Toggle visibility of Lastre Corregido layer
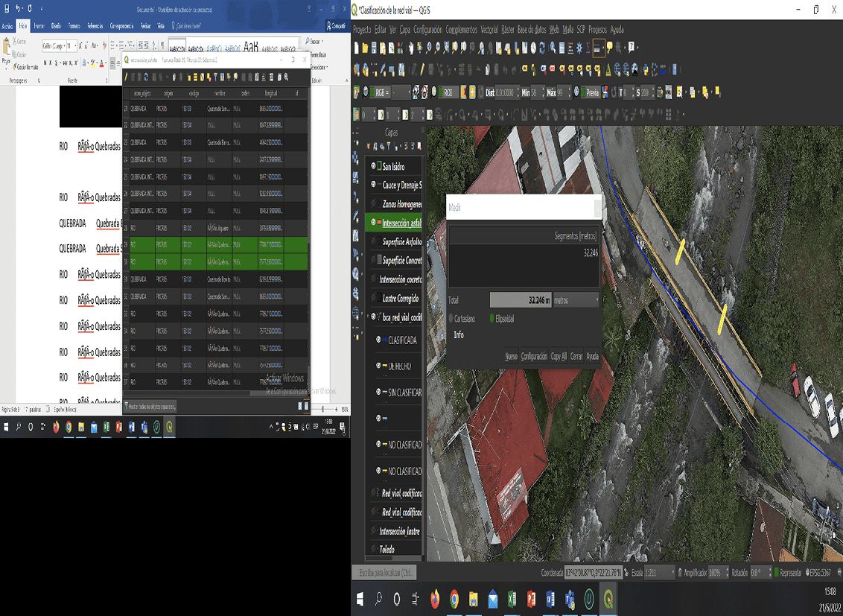 click(x=374, y=299)
